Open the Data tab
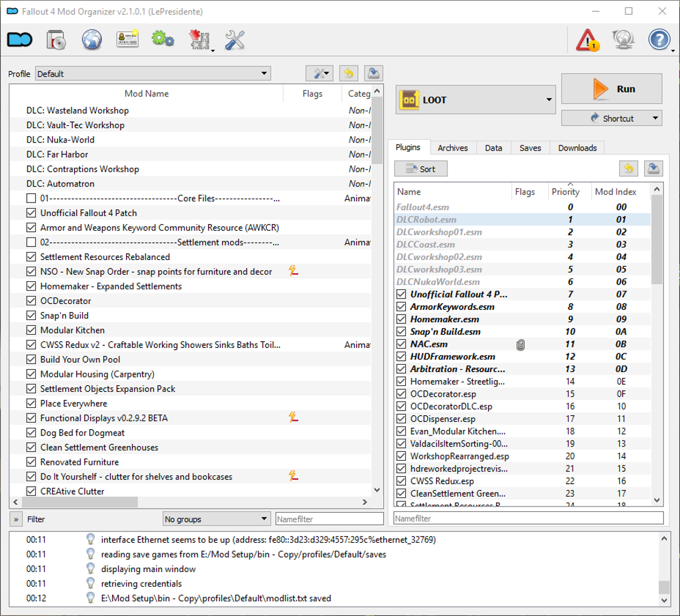 click(493, 148)
